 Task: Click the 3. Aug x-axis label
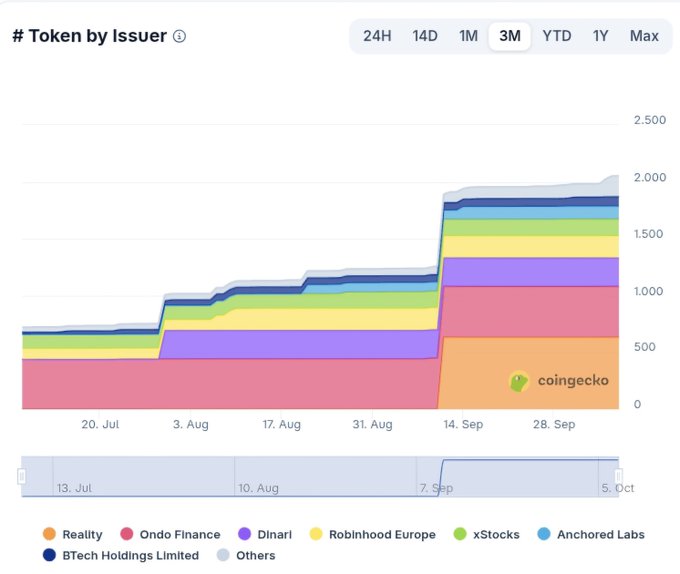191,424
